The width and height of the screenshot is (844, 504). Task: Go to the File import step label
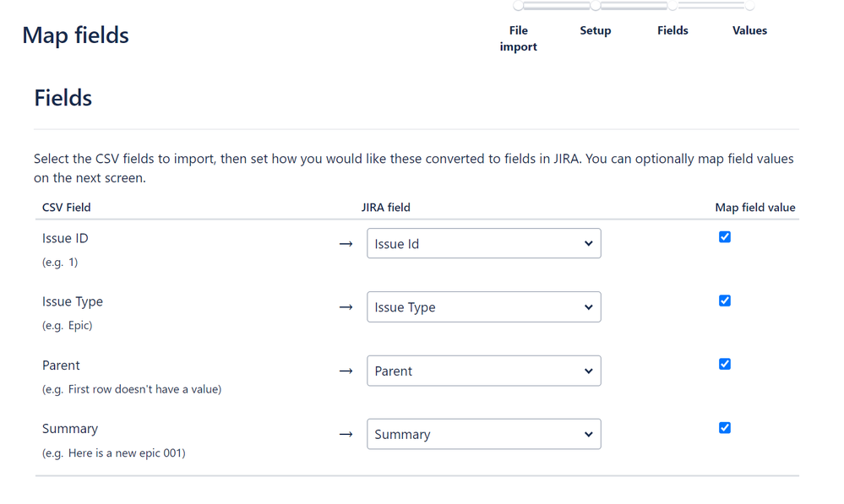click(518, 38)
